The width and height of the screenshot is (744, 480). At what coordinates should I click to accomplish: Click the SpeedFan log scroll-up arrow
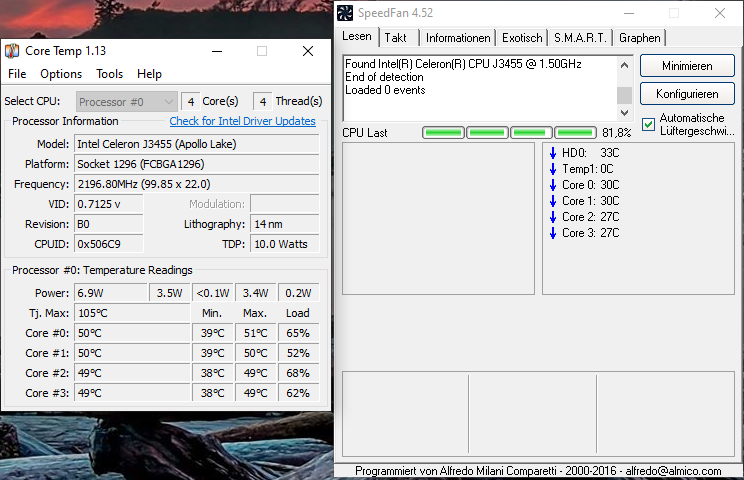point(624,65)
